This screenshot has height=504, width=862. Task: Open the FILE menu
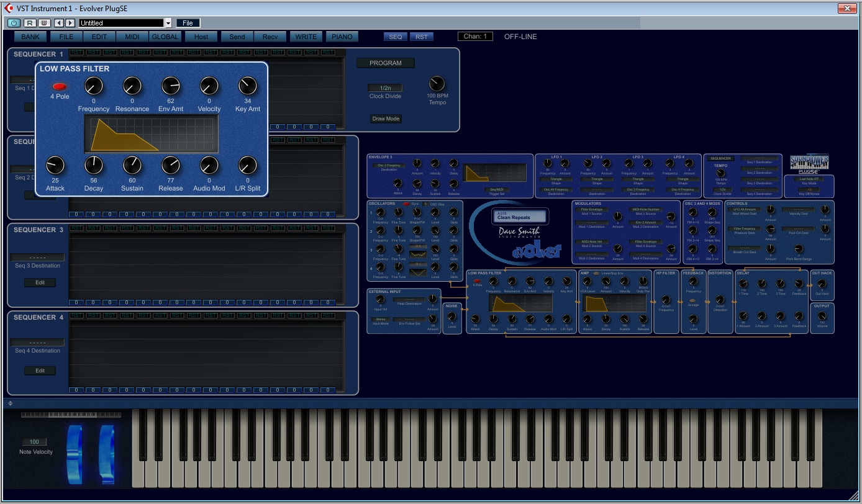pos(66,37)
